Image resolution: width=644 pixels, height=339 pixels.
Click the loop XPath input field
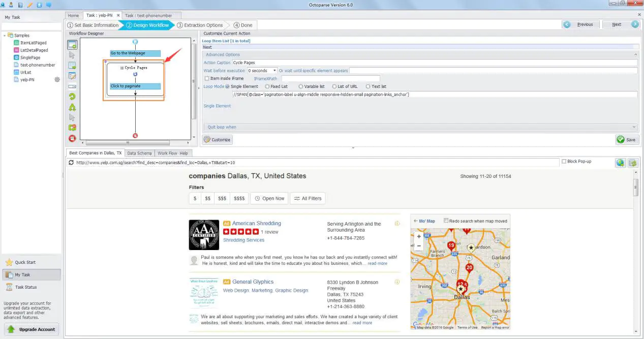(434, 95)
